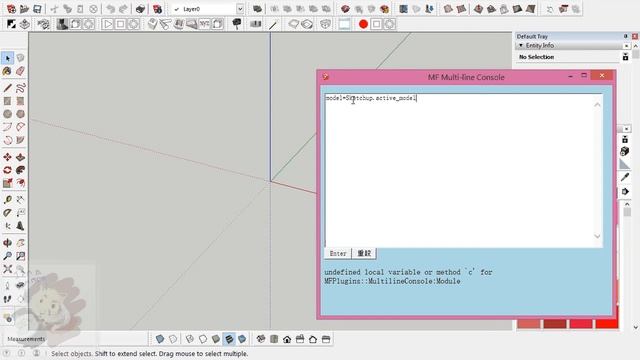The height and width of the screenshot is (360, 640).
Task: Click inside the console code text area
Action: coord(460,171)
